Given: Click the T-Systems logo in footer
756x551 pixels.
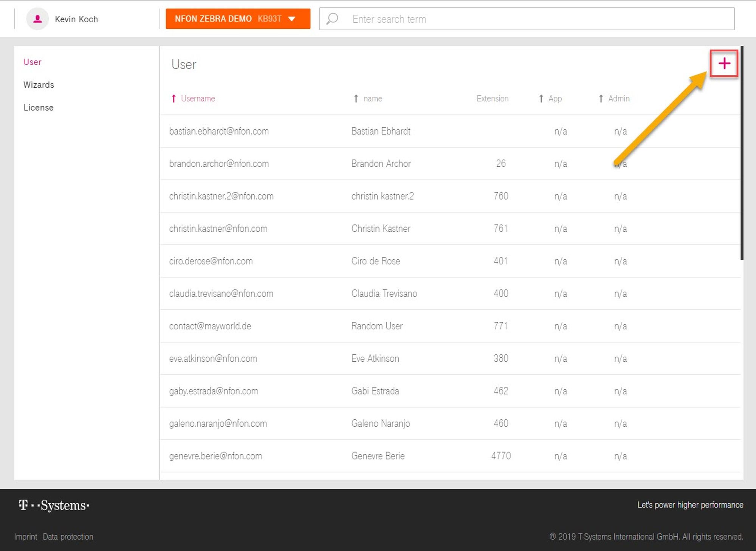Looking at the screenshot, I should [x=54, y=505].
